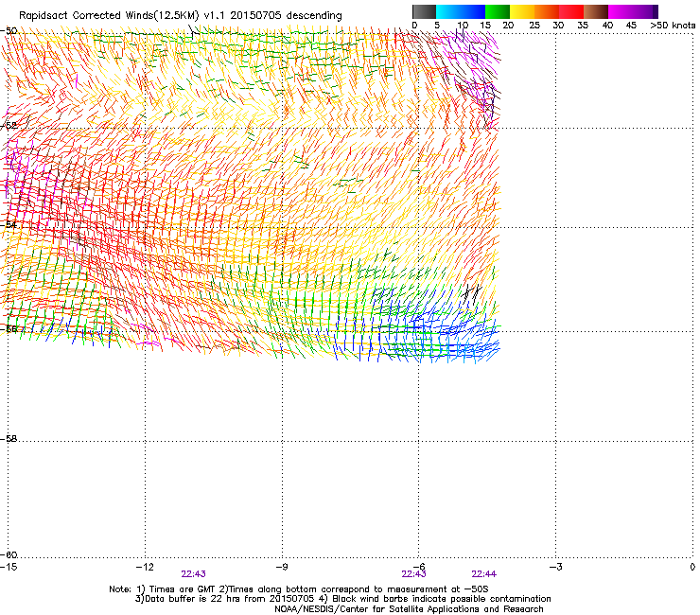Click the "Rapidscat Corrected Winds(12.5KM)" title
Viewport: 700px width, 615px height.
pyautogui.click(x=109, y=16)
